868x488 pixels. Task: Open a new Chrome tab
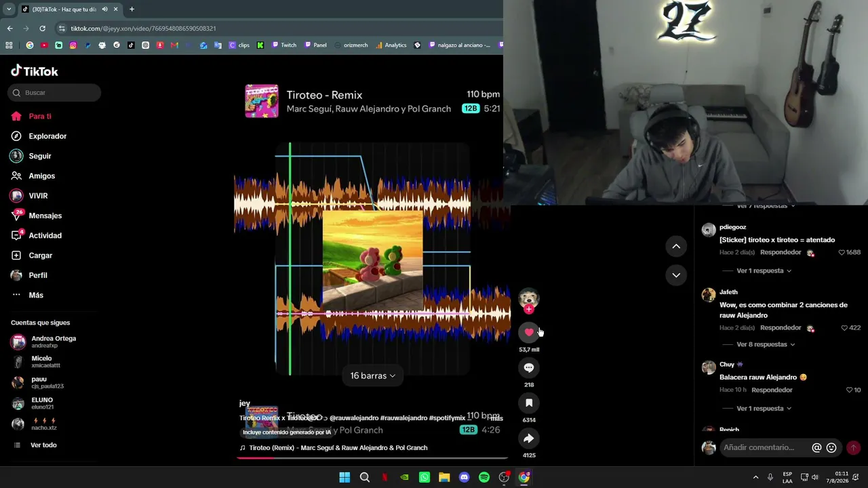[x=132, y=9]
